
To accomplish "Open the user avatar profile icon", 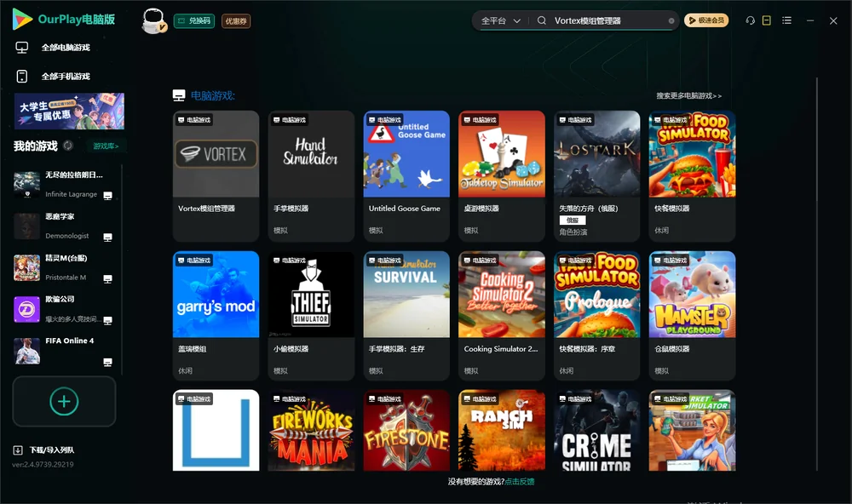I will point(153,20).
